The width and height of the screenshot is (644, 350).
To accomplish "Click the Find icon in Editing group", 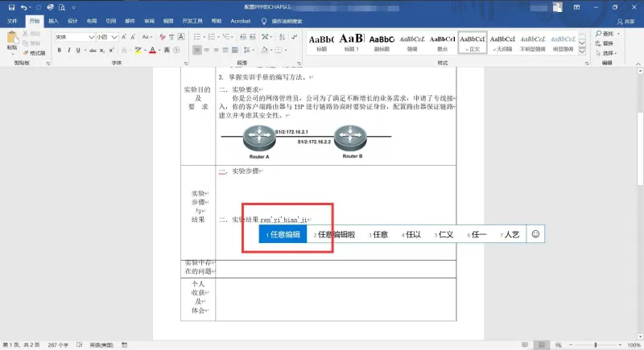I will pos(605,34).
